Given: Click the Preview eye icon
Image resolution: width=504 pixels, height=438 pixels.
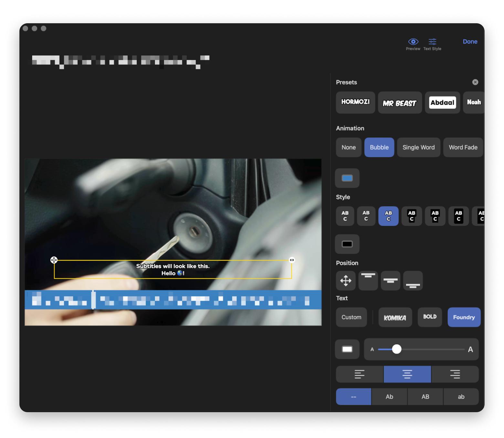Looking at the screenshot, I should pyautogui.click(x=413, y=42).
